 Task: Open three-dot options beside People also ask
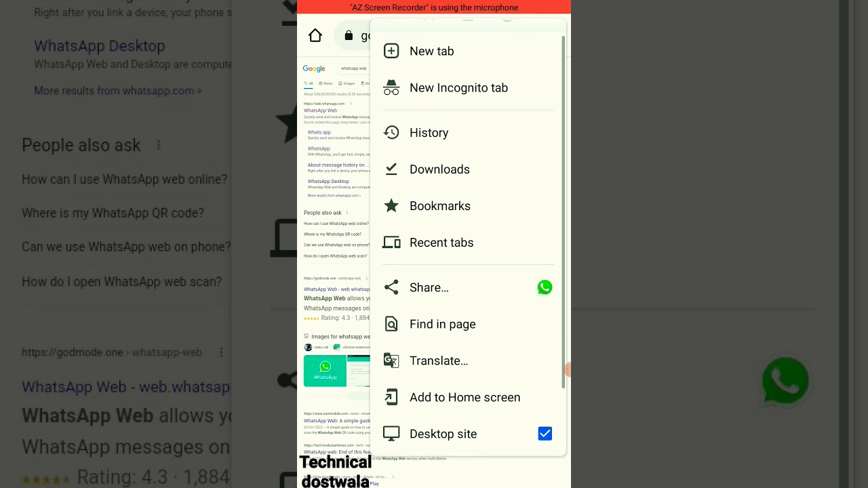tap(347, 213)
